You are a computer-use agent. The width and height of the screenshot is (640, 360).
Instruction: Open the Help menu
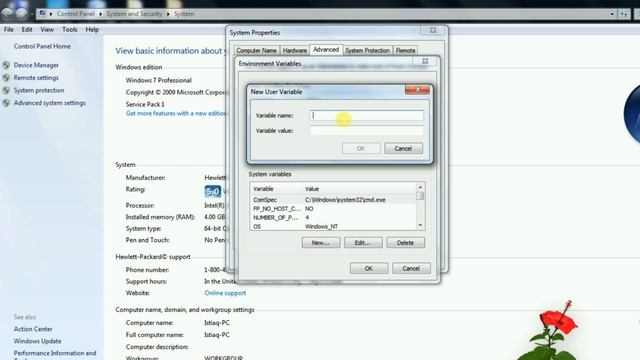tap(92, 30)
